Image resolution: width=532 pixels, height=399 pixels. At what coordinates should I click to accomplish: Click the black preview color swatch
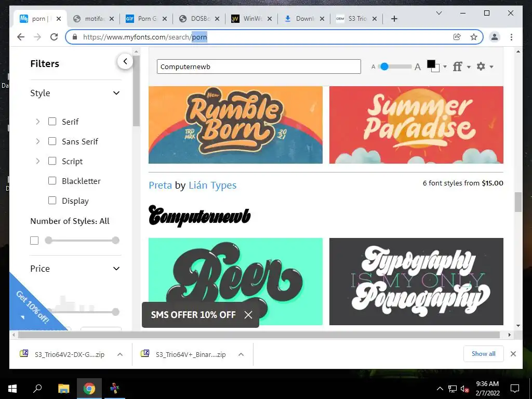pyautogui.click(x=431, y=64)
